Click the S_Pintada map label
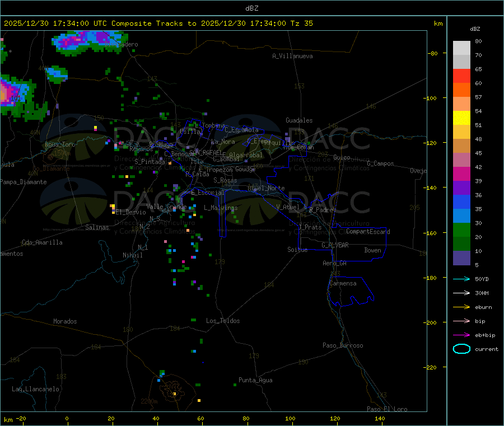Image resolution: width=504 pixels, height=426 pixels. coord(150,162)
